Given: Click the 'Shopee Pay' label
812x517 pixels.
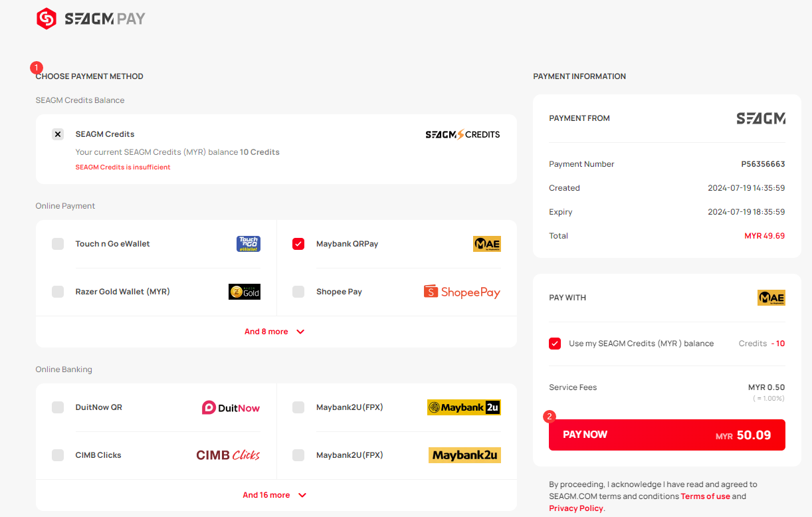Looking at the screenshot, I should [339, 292].
